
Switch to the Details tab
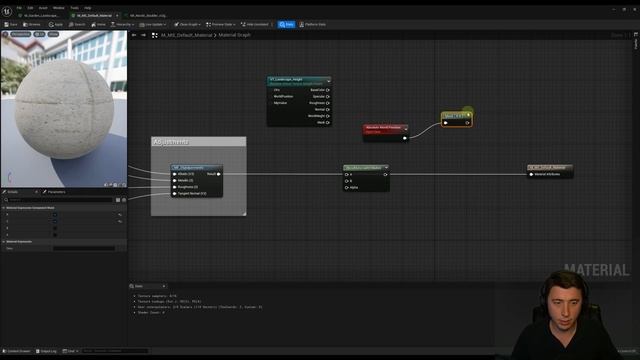11,192
